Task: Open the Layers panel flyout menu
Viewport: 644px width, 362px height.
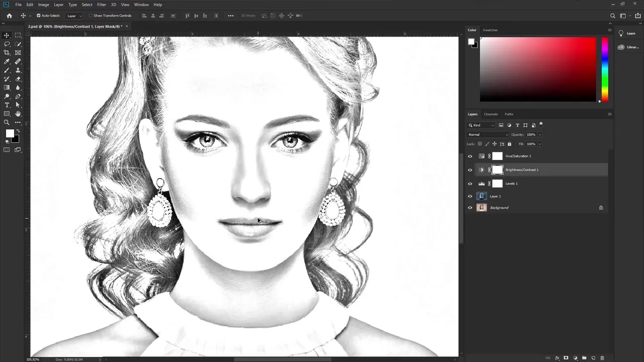Action: pyautogui.click(x=610, y=114)
